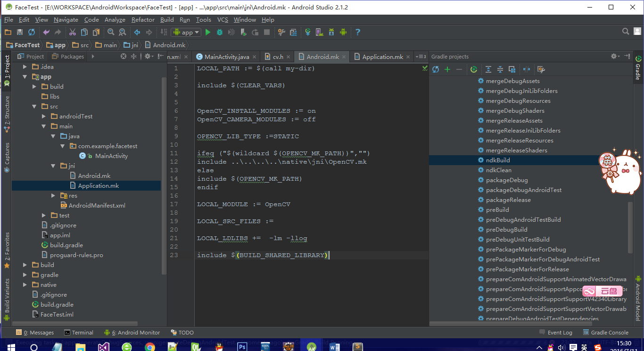Toggle the Gradle side tool window
This screenshot has height=351, width=644.
coord(638,68)
